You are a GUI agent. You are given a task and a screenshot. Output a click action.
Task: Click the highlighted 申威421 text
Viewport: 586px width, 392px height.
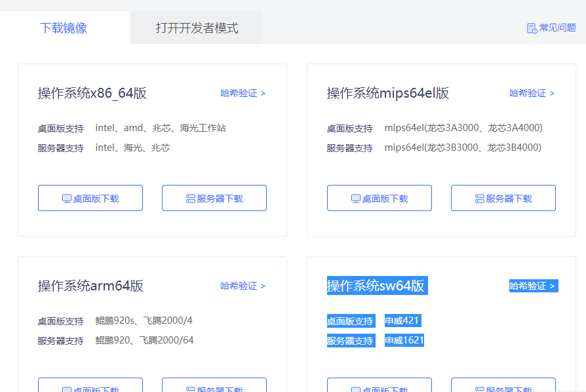tap(402, 321)
